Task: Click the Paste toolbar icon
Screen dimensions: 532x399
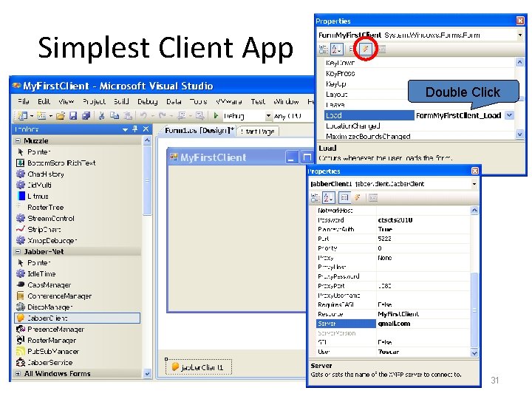Action: [128, 116]
